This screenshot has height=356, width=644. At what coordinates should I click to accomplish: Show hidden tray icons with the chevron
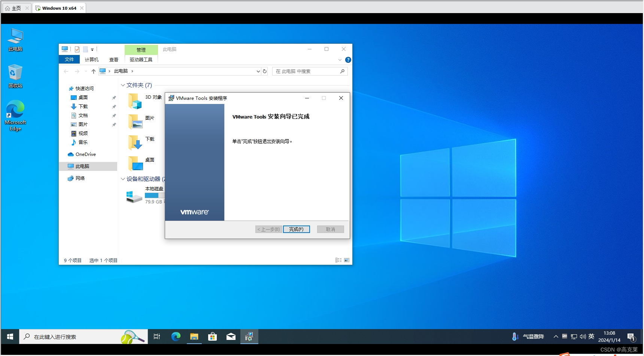556,336
